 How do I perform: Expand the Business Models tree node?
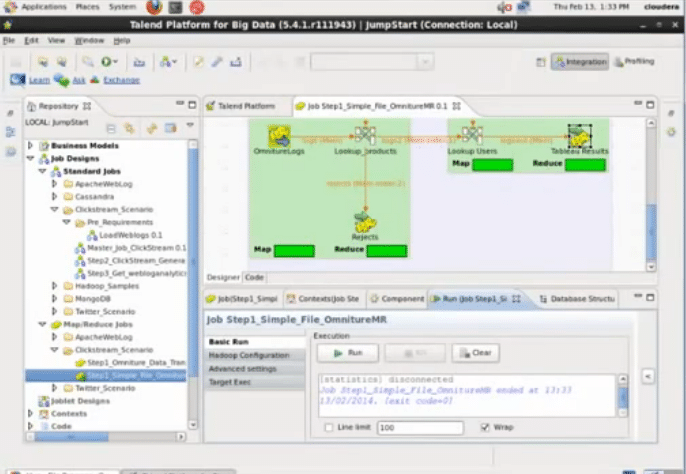(29, 145)
